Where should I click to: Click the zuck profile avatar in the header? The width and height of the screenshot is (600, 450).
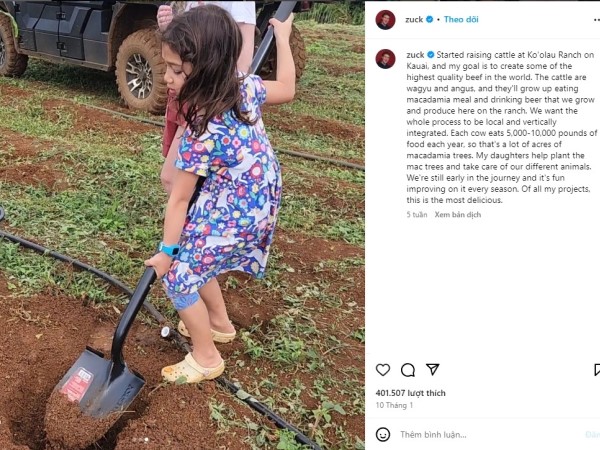tap(385, 20)
